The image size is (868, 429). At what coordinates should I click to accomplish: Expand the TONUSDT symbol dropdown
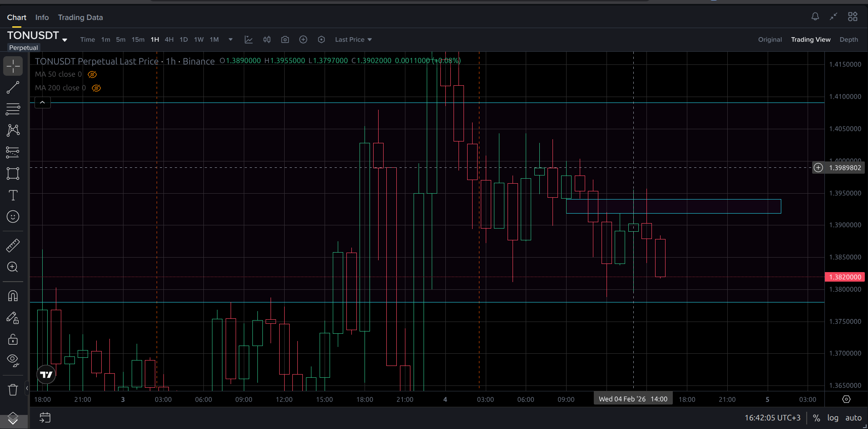click(65, 40)
